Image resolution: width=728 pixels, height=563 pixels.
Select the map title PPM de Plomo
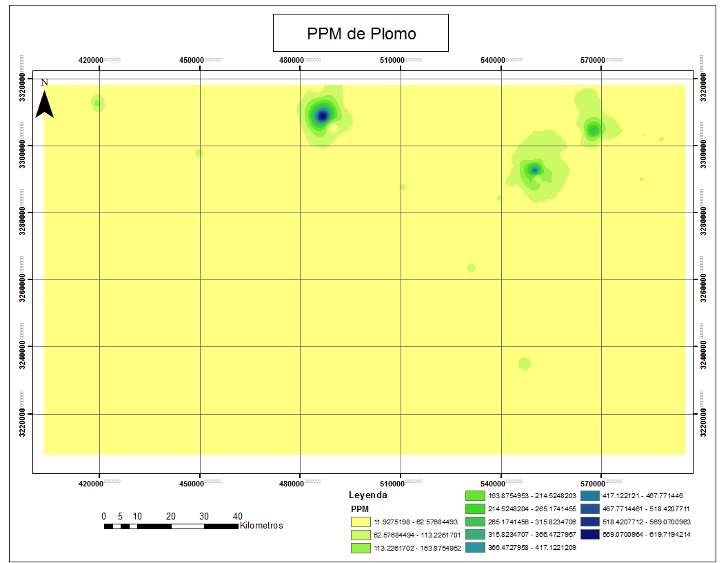(x=361, y=33)
